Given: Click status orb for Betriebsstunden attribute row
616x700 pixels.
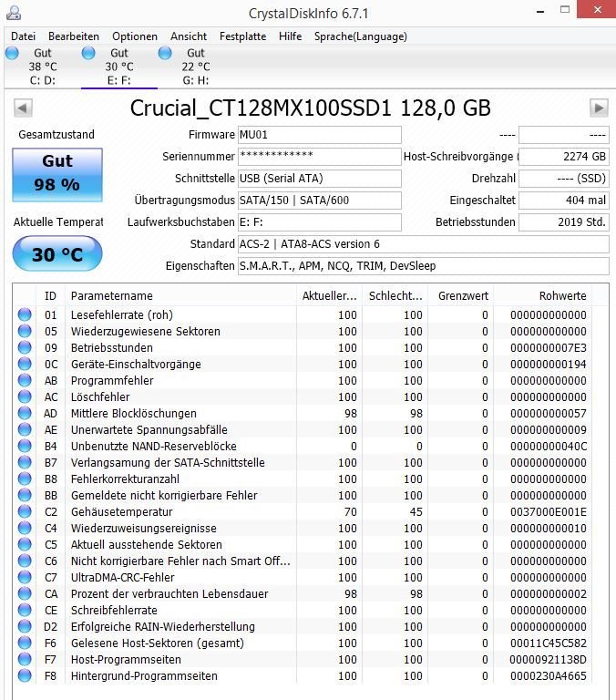Looking at the screenshot, I should click(25, 348).
